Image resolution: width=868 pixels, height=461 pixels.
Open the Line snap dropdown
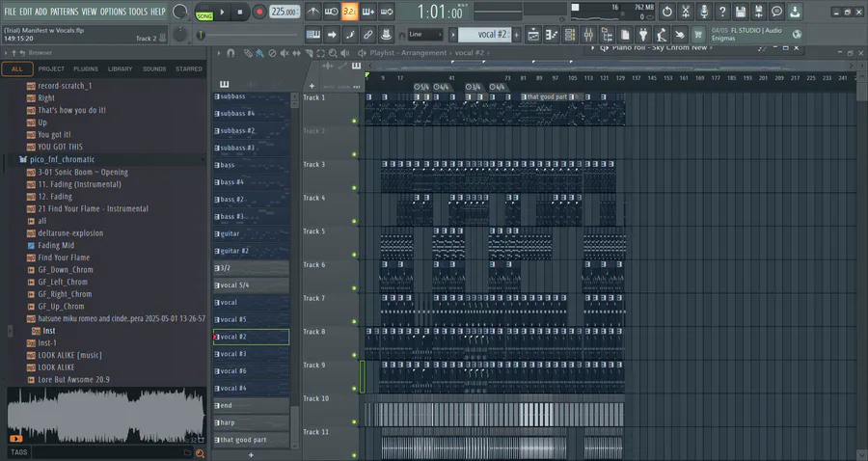424,35
